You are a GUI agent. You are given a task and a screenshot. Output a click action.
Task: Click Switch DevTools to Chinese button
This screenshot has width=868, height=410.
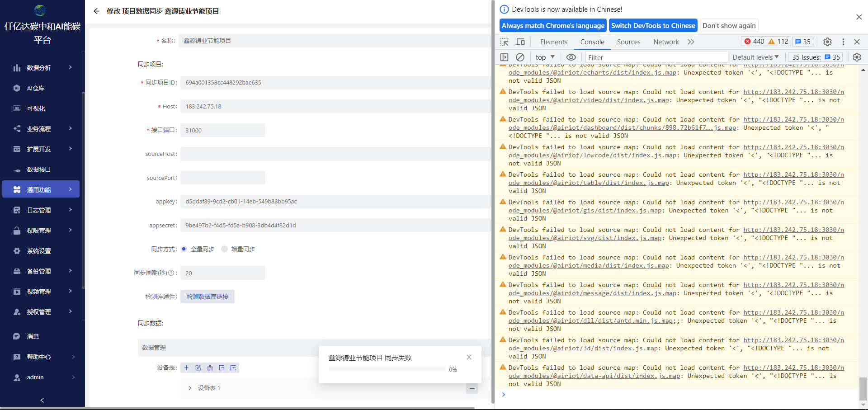pyautogui.click(x=653, y=26)
